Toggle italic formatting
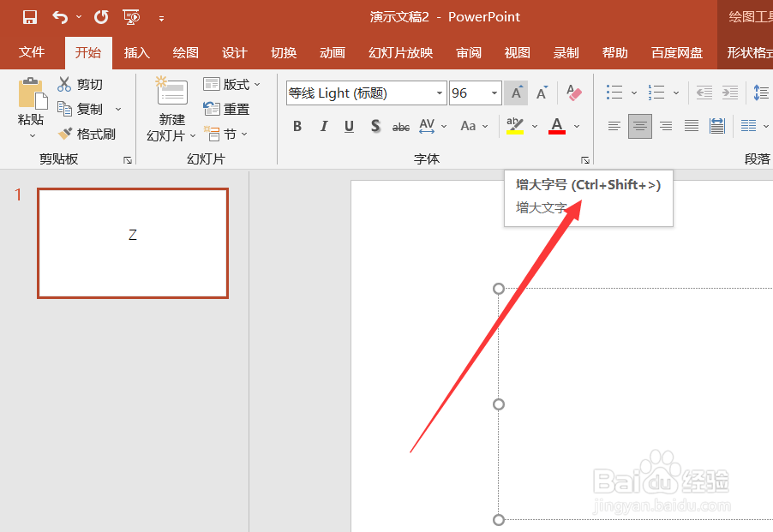Image resolution: width=773 pixels, height=532 pixels. click(x=323, y=125)
